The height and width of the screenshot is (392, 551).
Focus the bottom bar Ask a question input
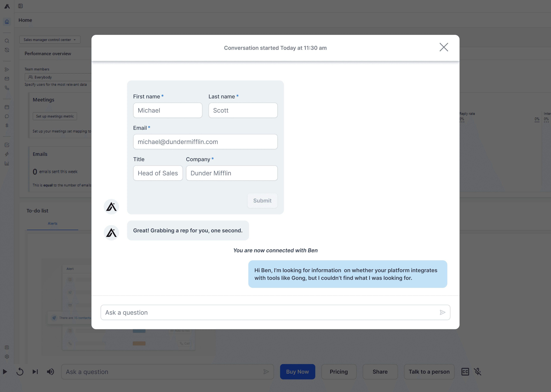(167, 372)
